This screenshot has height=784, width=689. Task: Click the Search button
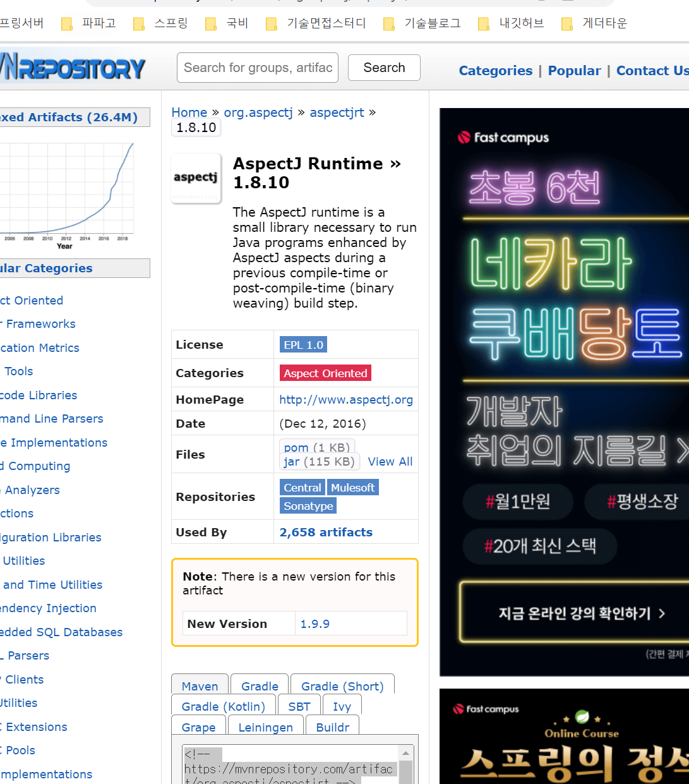point(384,68)
